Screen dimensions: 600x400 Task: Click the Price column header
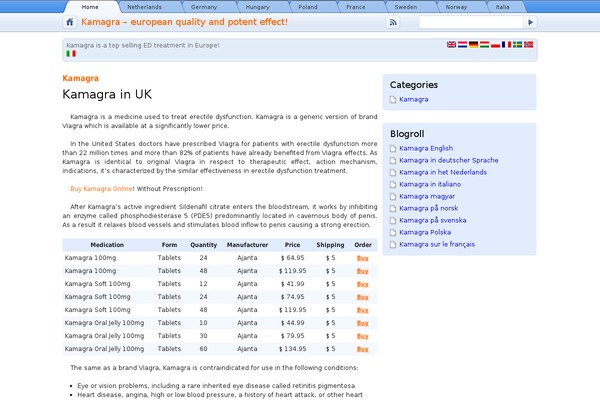click(292, 245)
